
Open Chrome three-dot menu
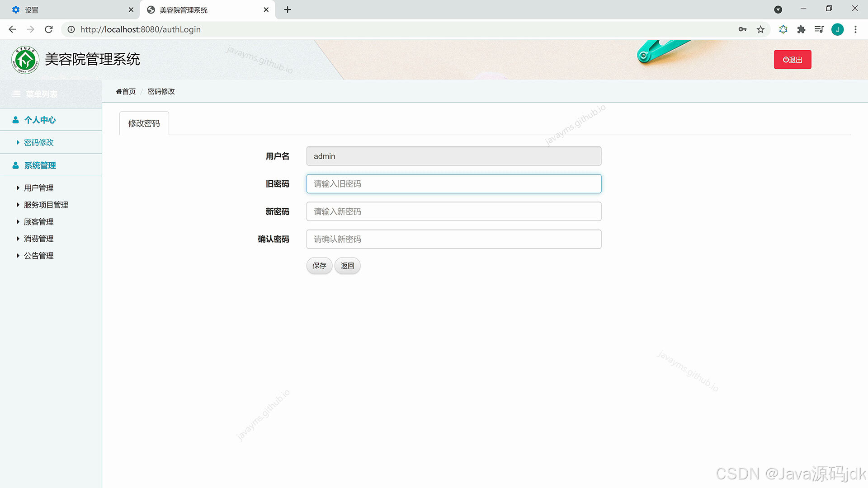point(855,29)
